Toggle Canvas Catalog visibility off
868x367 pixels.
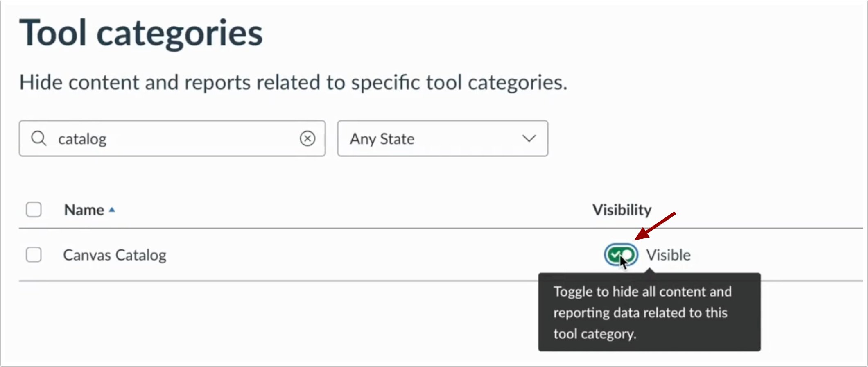(621, 254)
